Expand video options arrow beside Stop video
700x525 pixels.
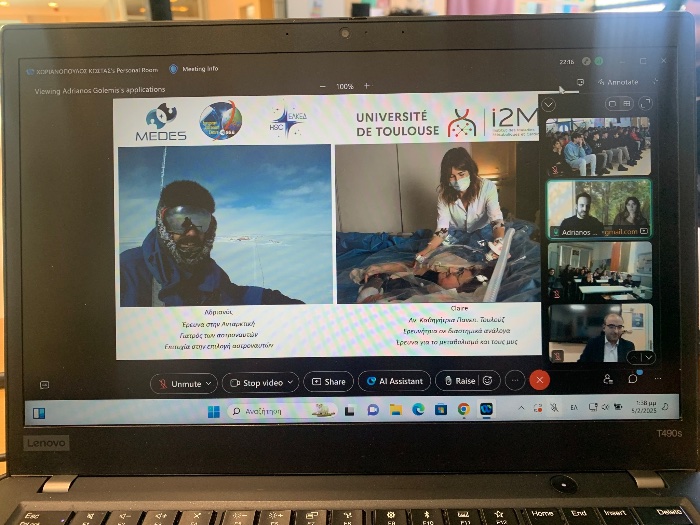tap(291, 382)
